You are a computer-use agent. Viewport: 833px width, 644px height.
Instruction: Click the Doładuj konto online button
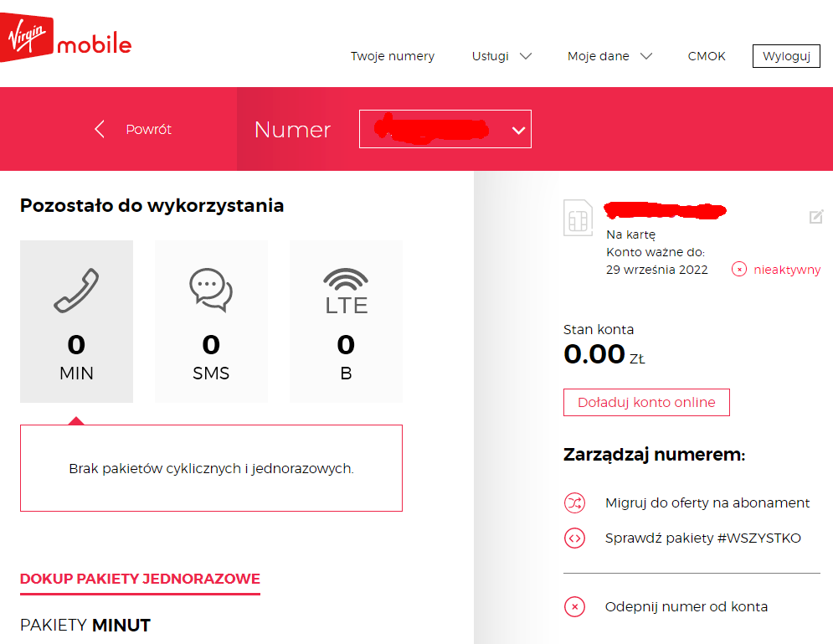(646, 402)
